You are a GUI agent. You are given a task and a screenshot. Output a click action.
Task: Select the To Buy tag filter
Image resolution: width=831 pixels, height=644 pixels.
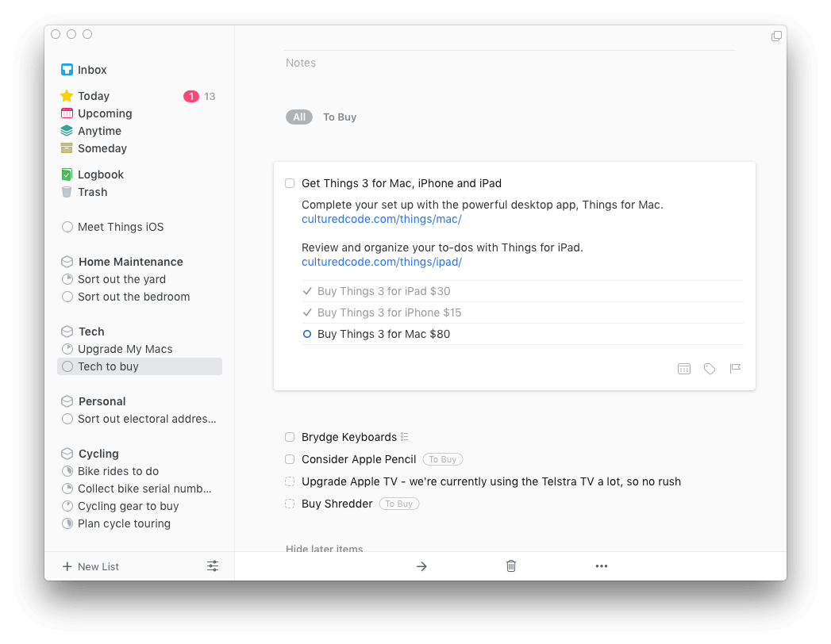[340, 117]
